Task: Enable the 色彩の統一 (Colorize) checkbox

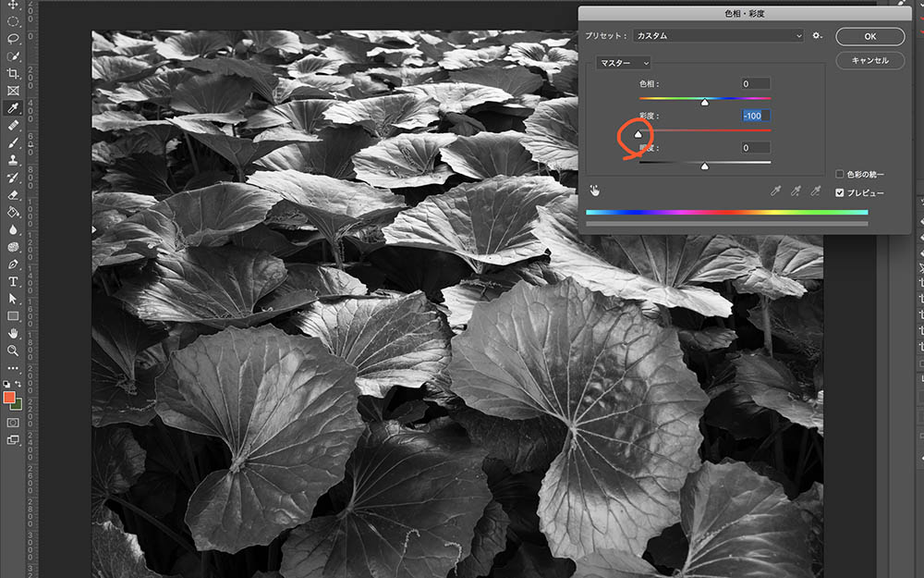Action: point(839,174)
